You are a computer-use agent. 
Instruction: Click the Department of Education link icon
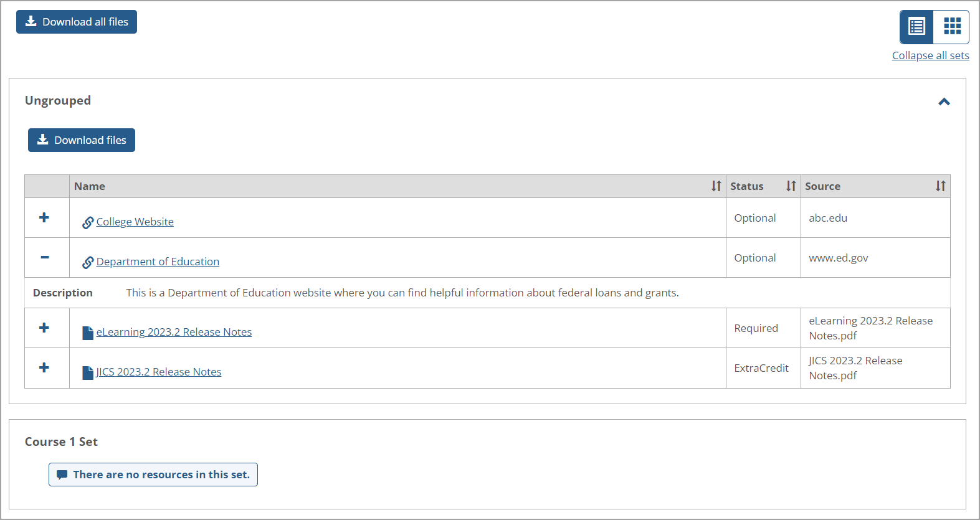(x=88, y=262)
